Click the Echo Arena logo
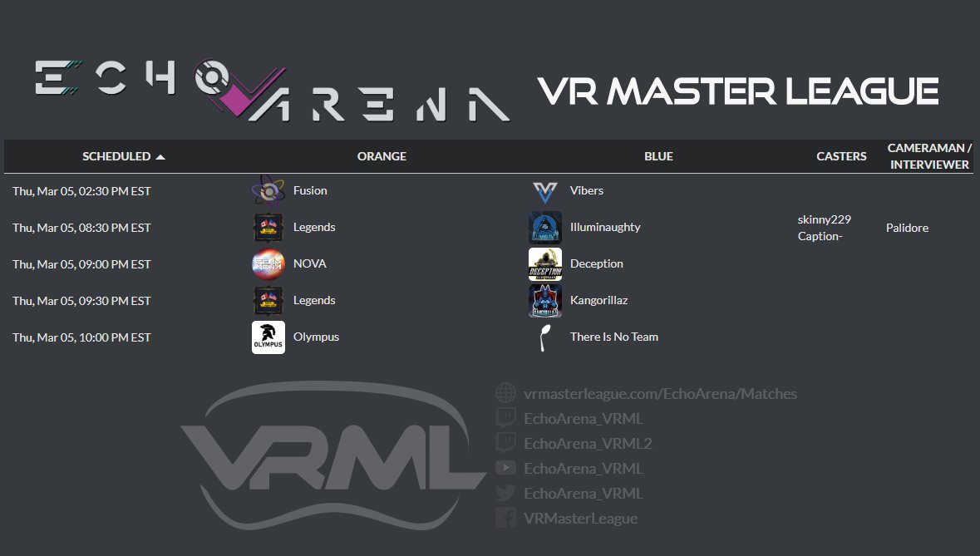This screenshot has height=556, width=980. point(272,89)
